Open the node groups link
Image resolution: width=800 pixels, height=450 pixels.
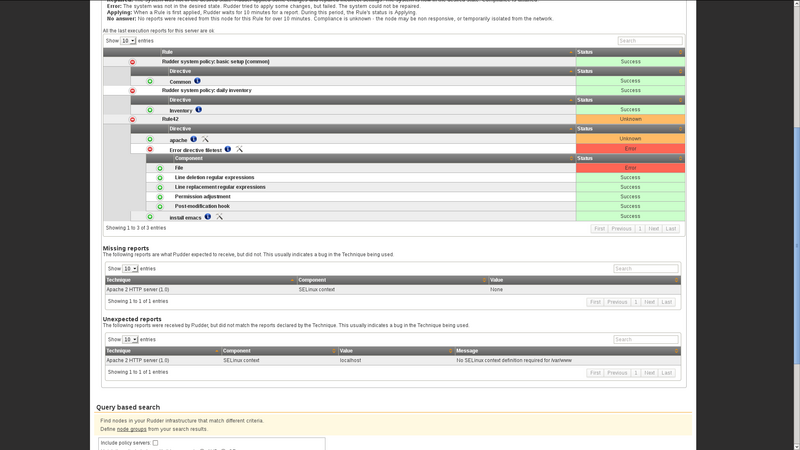coord(132,429)
